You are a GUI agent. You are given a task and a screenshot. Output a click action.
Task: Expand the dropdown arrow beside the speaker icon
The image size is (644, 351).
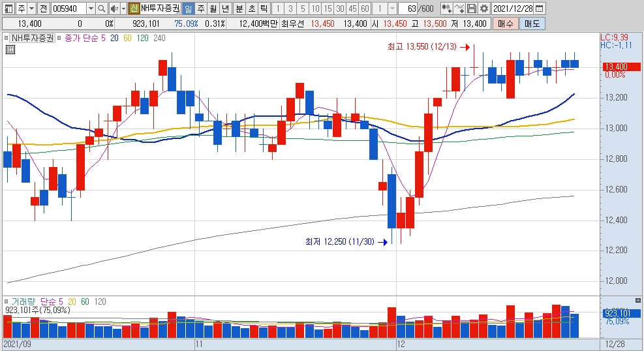tap(123, 8)
